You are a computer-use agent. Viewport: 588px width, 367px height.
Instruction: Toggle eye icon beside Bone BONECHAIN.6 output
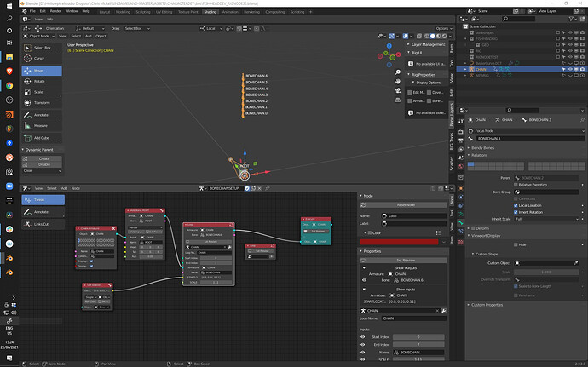[x=364, y=280]
